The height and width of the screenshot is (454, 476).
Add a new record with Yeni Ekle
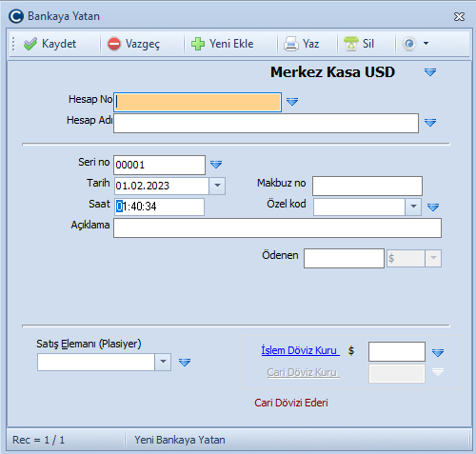coord(223,44)
